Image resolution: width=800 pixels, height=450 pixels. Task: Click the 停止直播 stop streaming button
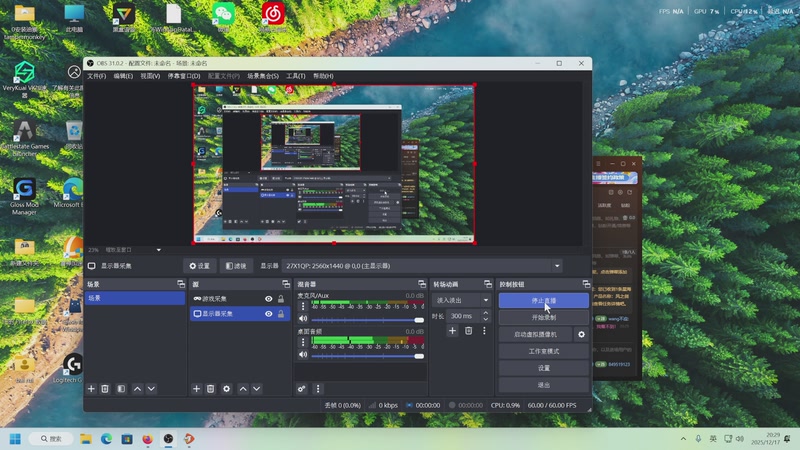[x=543, y=301]
